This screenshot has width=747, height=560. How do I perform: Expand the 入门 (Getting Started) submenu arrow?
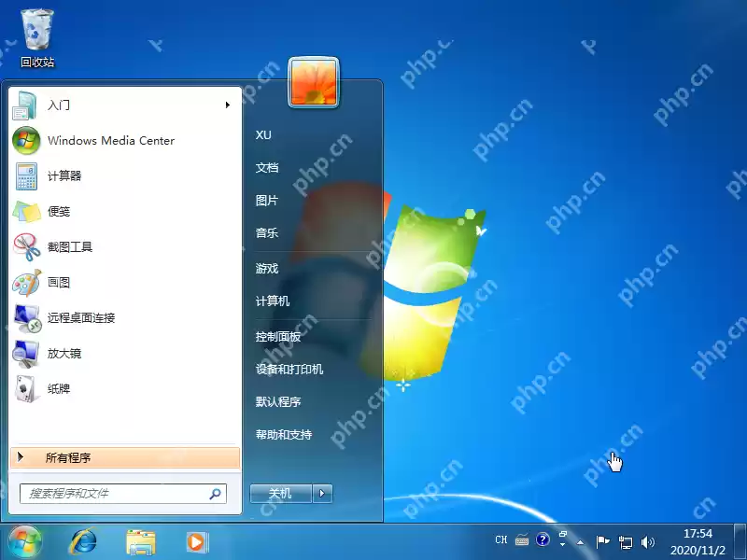click(x=227, y=105)
